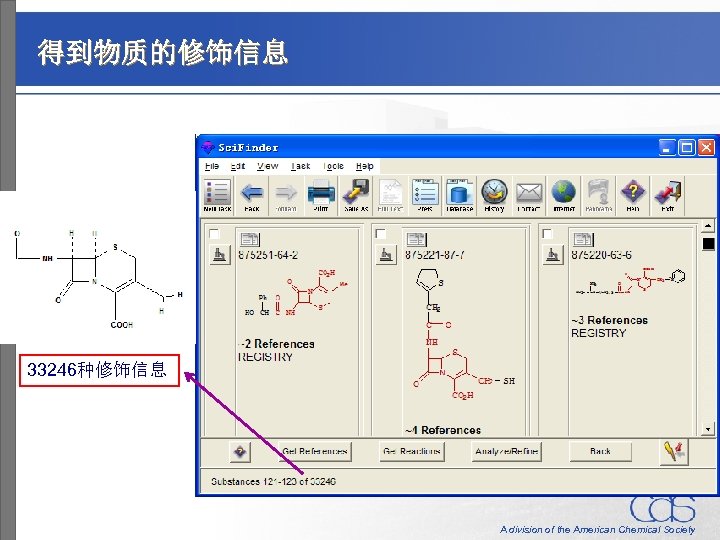720x540 pixels.
Task: Click the Get References button
Action: [315, 451]
